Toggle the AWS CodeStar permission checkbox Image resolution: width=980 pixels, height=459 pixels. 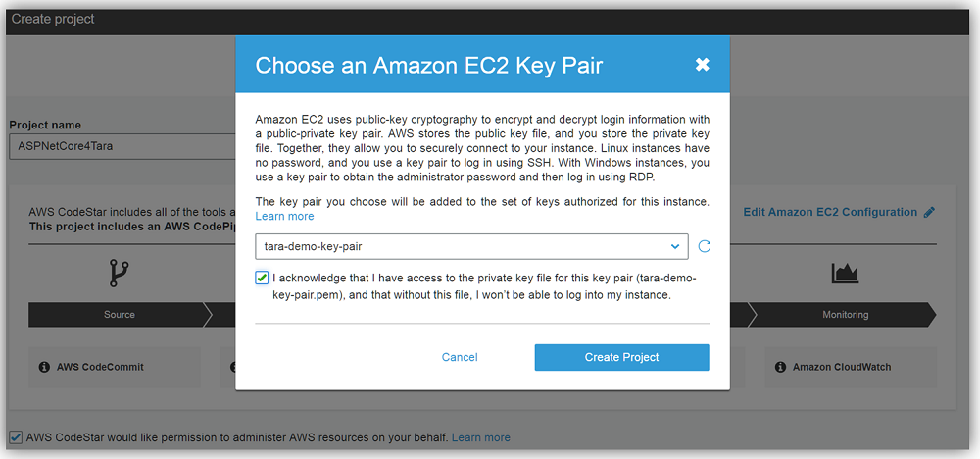coord(15,437)
